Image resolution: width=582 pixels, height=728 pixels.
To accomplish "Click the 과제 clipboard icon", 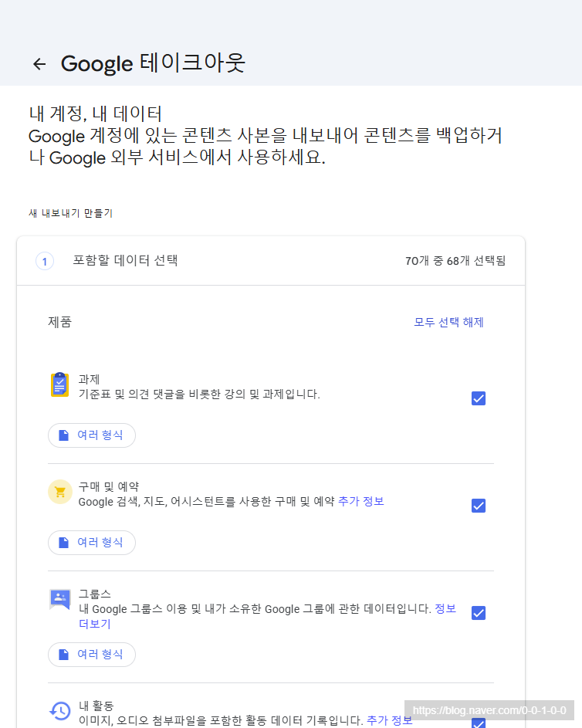I will pos(60,384).
